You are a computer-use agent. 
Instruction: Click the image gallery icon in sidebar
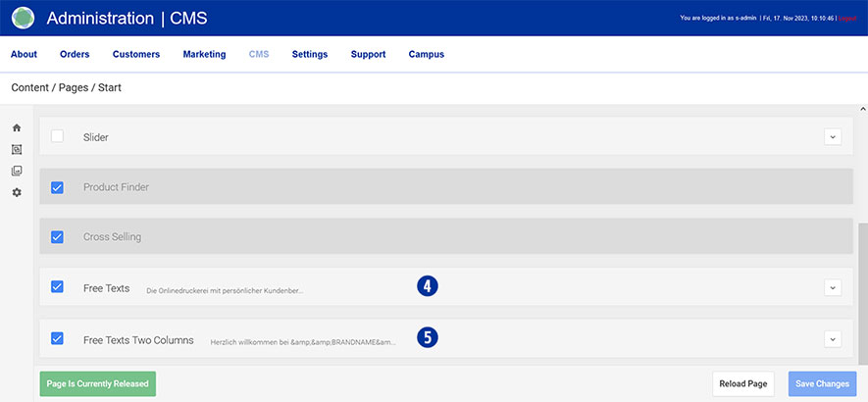tap(17, 171)
